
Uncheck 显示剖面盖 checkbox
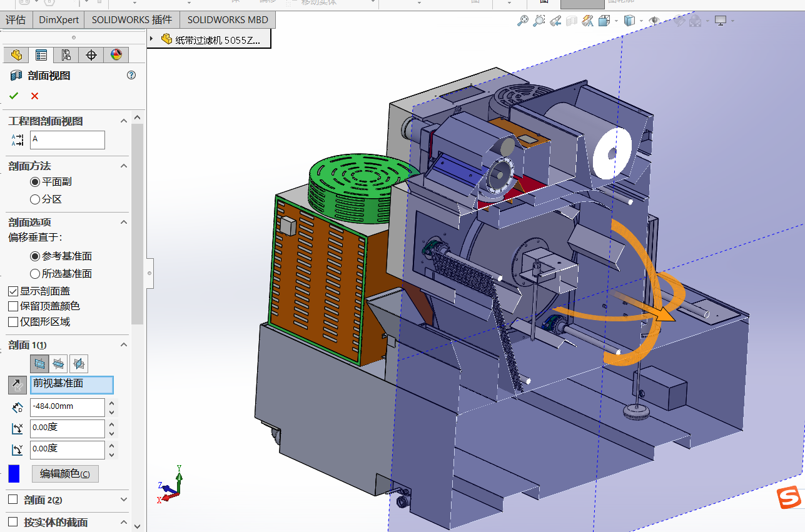click(13, 291)
